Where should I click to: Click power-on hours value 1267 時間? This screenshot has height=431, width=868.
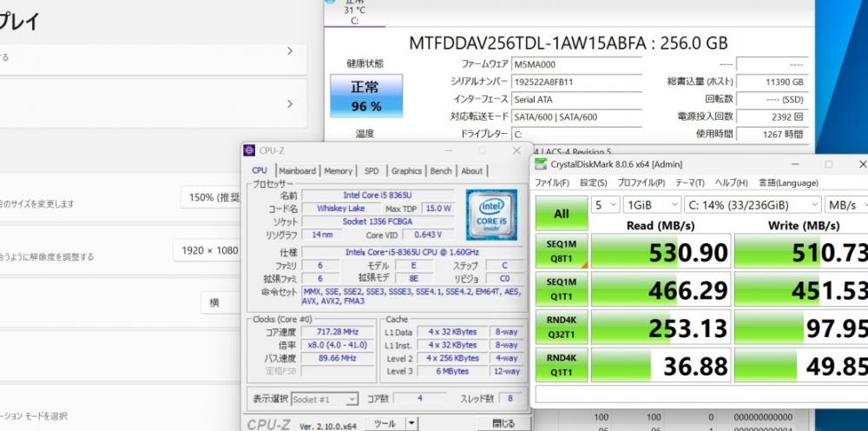pos(772,134)
